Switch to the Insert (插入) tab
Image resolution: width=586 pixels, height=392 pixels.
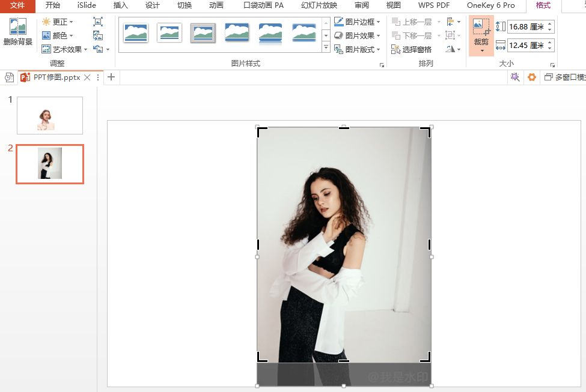click(120, 5)
